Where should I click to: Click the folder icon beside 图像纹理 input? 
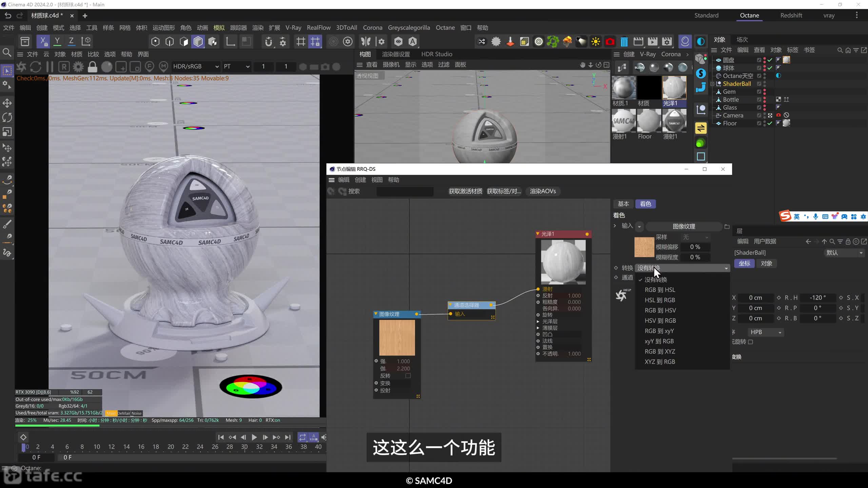[727, 226]
